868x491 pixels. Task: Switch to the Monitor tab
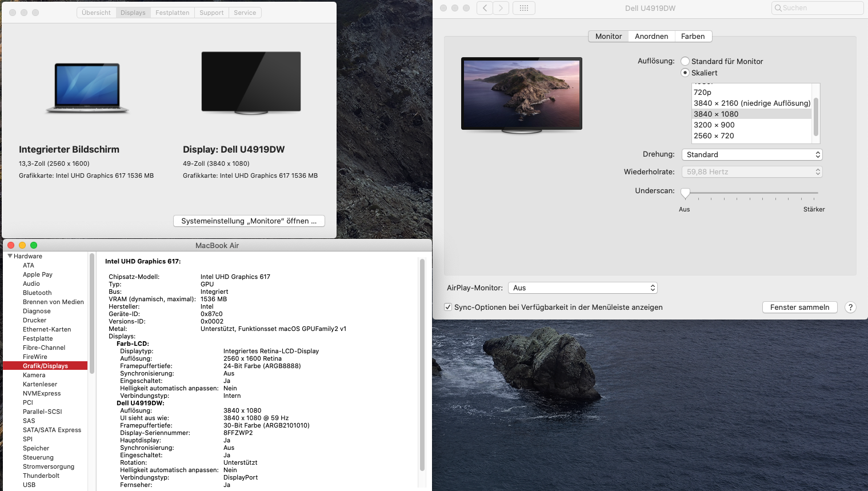(x=609, y=37)
